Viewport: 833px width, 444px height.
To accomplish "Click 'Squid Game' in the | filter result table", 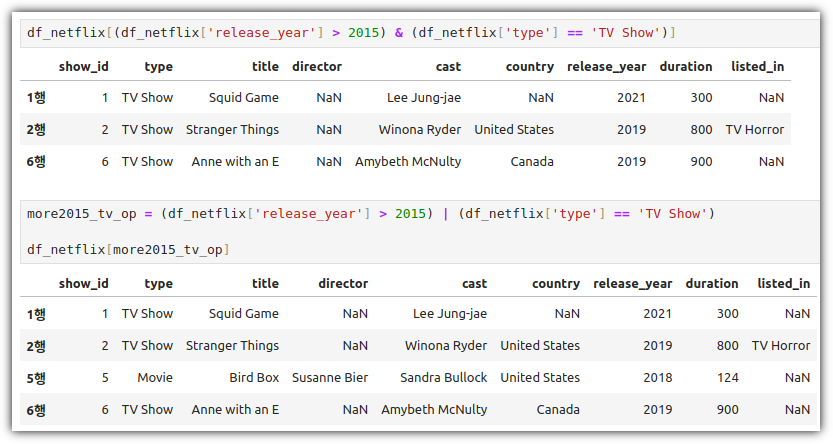I will 243,314.
